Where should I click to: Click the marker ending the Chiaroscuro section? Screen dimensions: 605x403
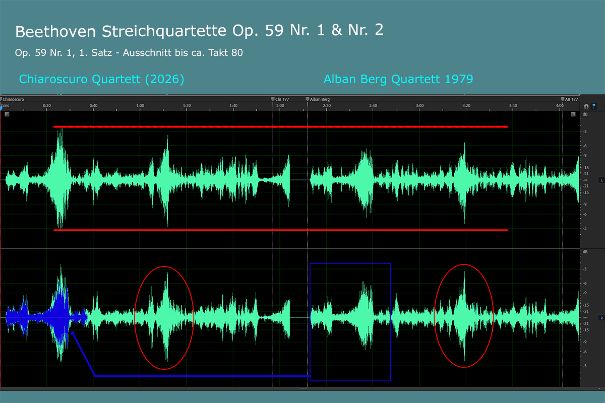[x=281, y=100]
